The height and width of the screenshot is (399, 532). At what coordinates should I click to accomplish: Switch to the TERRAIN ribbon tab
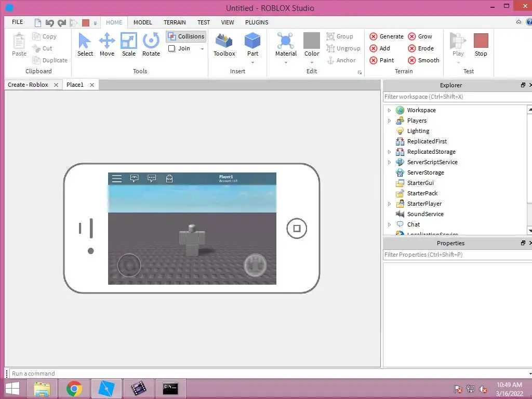(175, 22)
